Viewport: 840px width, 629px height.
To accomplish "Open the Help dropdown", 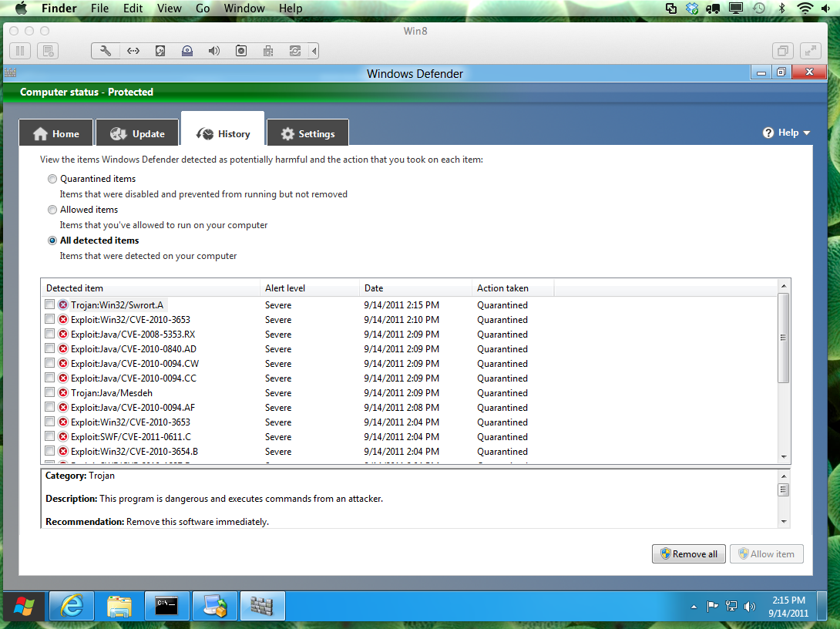I will tap(786, 133).
